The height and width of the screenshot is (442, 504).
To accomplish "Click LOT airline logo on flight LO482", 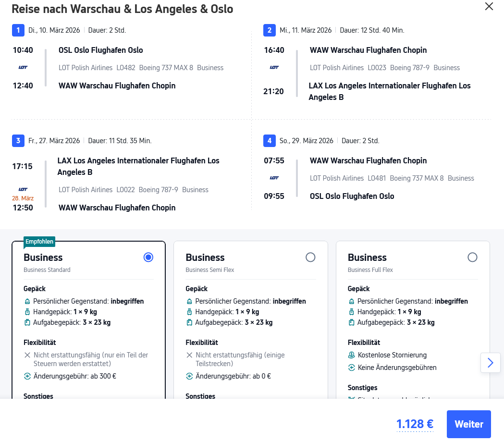I will [x=23, y=68].
